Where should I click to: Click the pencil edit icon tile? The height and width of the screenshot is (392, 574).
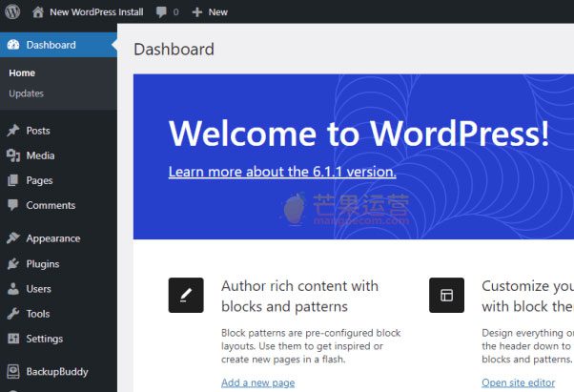tap(186, 295)
